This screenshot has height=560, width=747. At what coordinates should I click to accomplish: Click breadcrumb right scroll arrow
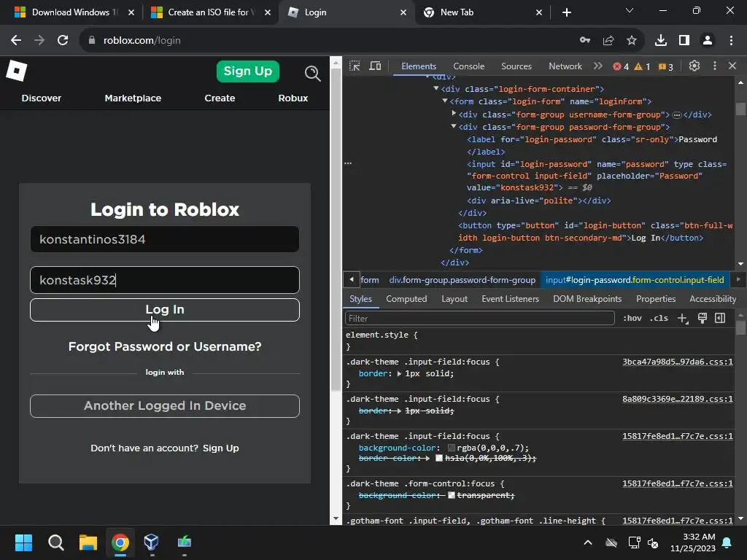click(738, 279)
